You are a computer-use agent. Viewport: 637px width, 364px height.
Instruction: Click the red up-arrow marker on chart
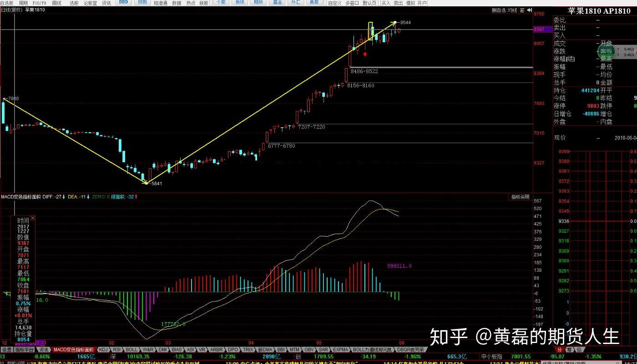[x=365, y=54]
